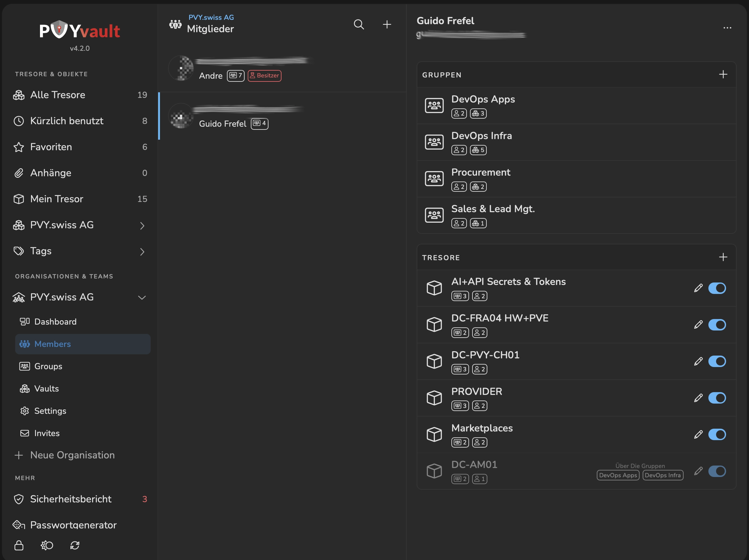Viewport: 749px width, 560px height.
Task: Expand PVY.swiss AG under Tresore & Objekte
Action: (142, 225)
